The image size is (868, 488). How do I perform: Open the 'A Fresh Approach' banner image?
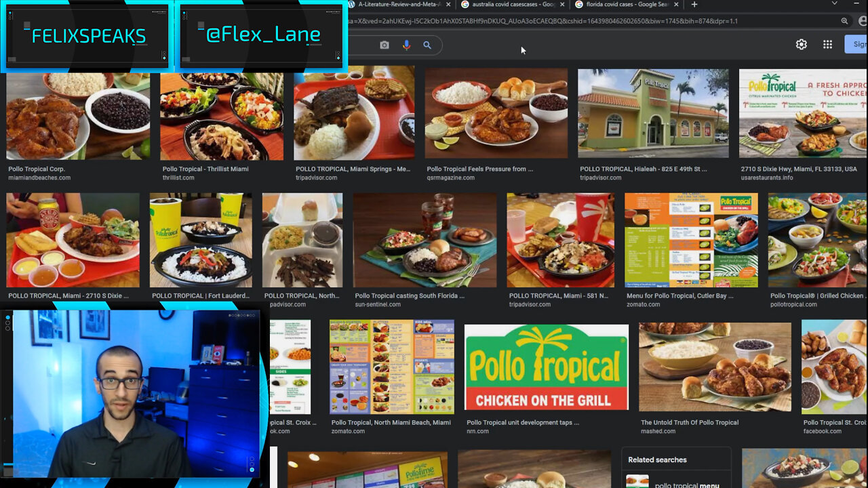pos(803,113)
